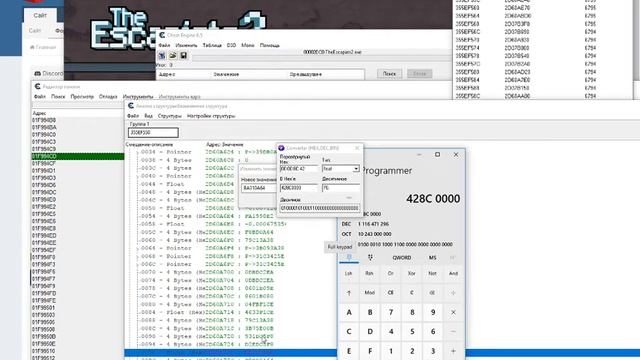Click the hex value field showing 428C0000
Viewport: 640px width, 360px height.
[x=299, y=188]
